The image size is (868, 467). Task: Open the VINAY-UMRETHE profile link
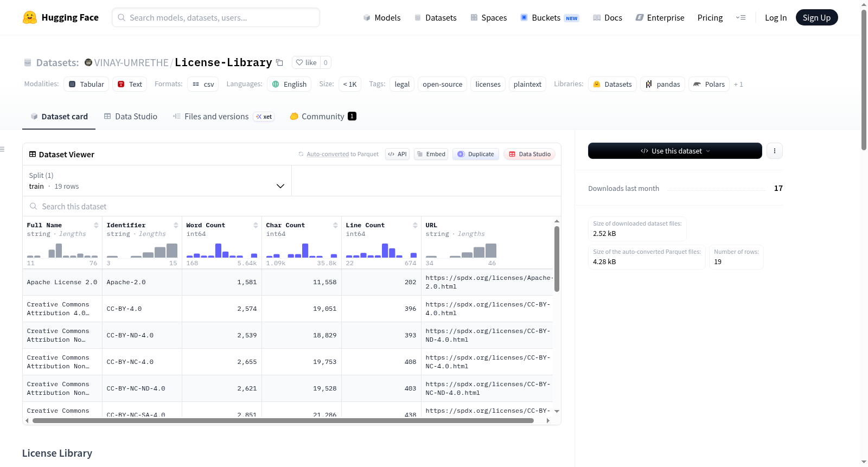coord(131,62)
